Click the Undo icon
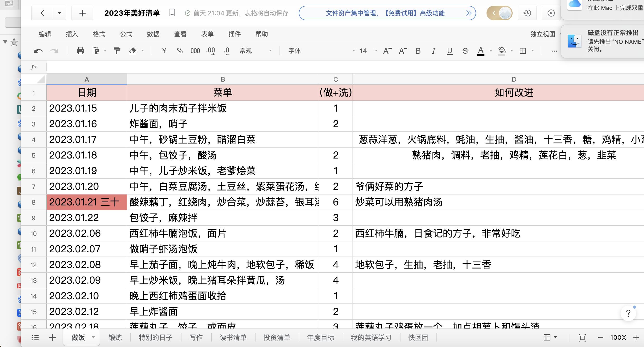 coord(38,51)
